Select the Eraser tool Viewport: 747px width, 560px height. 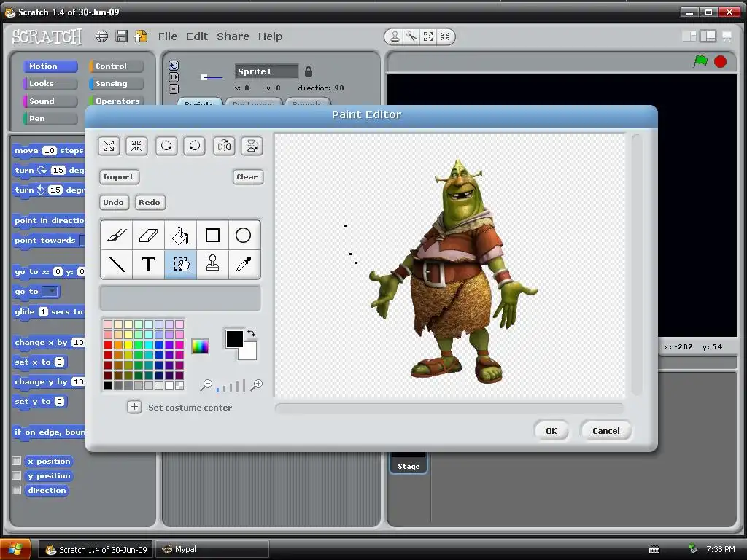(x=148, y=236)
